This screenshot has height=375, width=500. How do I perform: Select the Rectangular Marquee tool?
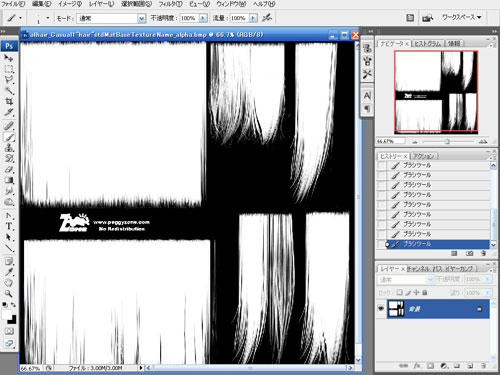9,69
